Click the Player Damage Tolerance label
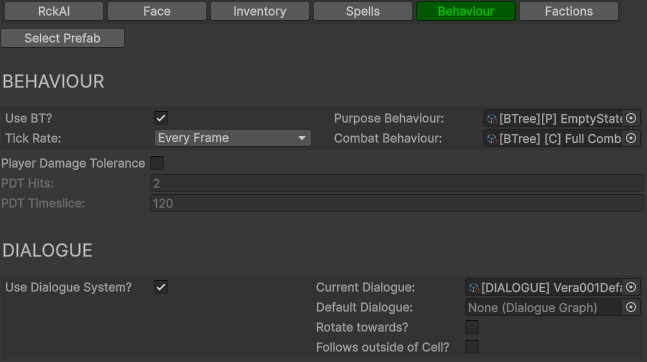Image resolution: width=647 pixels, height=362 pixels. pyautogui.click(x=73, y=163)
